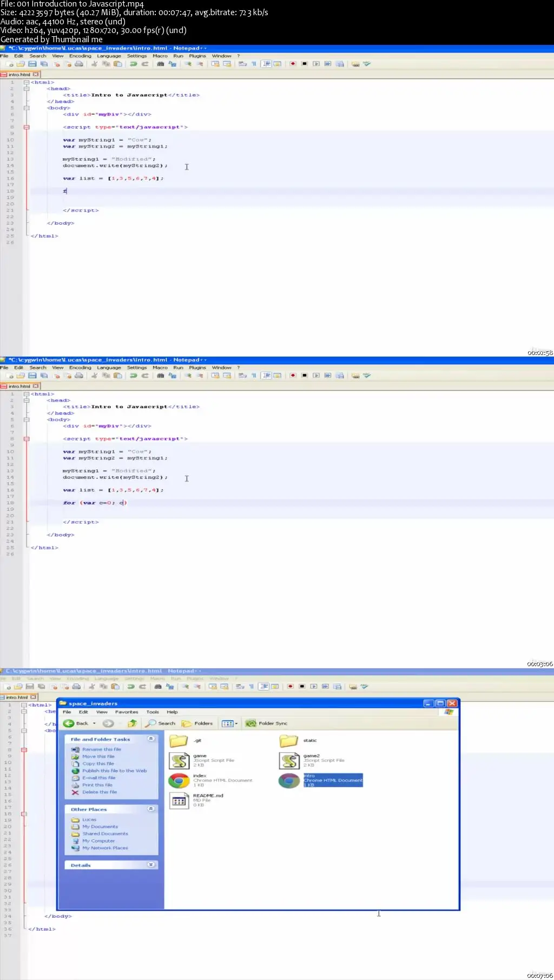Click Copy icon in second frame (00:03:06) toolbar

tap(106, 376)
